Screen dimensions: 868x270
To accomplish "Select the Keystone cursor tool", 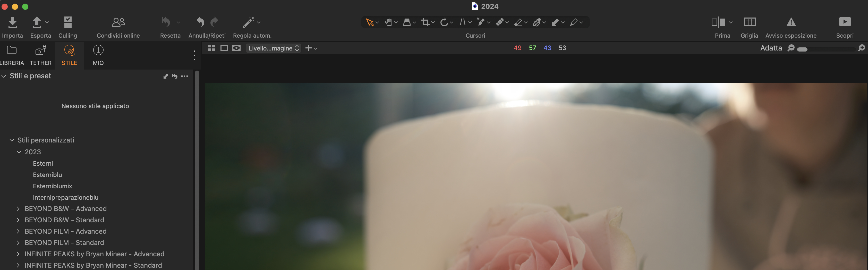I will coord(463,22).
